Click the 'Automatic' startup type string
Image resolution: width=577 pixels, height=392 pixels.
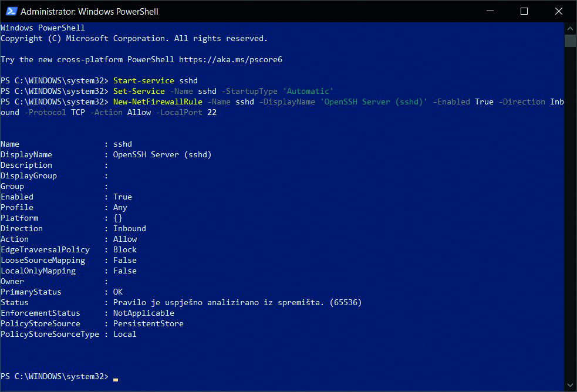coord(310,91)
